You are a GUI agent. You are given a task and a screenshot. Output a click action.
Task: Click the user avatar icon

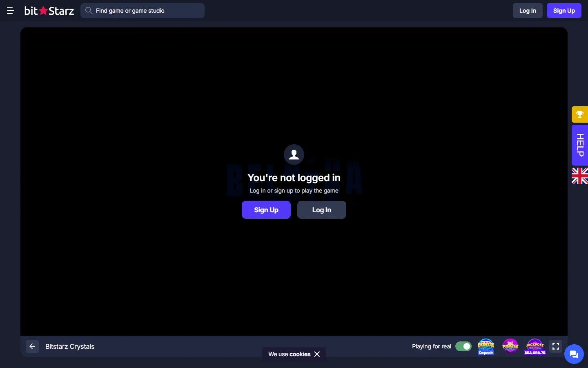click(294, 155)
